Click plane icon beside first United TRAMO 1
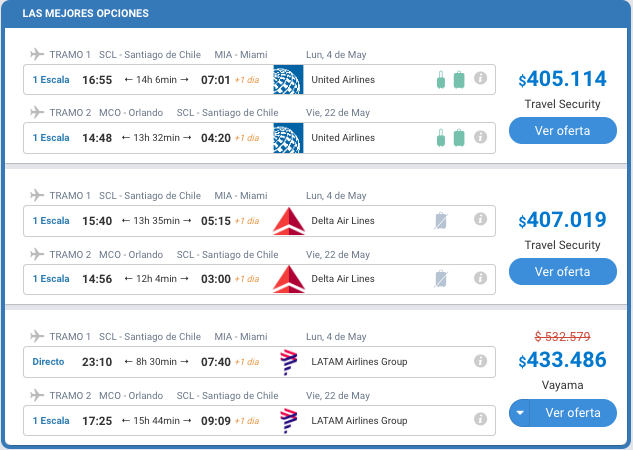 (37, 54)
